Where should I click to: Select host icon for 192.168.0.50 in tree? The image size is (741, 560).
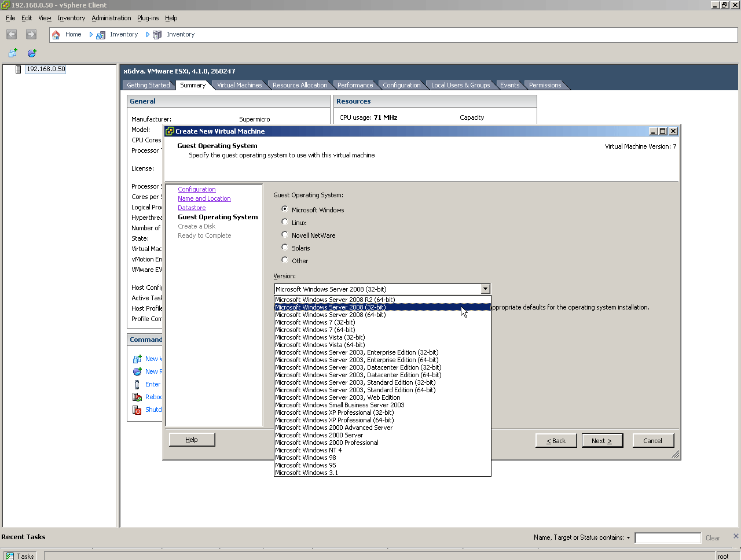[x=19, y=69]
